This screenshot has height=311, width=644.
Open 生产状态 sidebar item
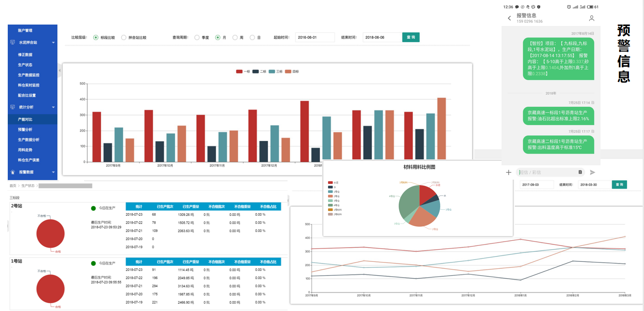25,65
